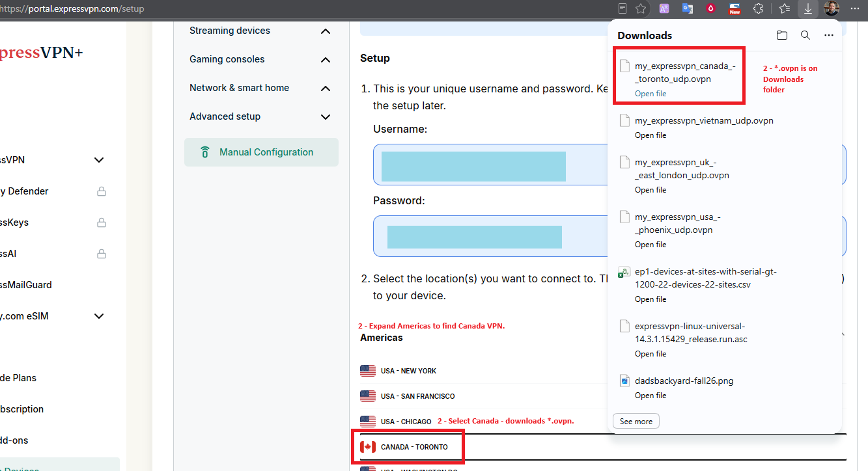This screenshot has height=471, width=868.
Task: Select Manual Configuration in the sidebar
Action: (261, 152)
